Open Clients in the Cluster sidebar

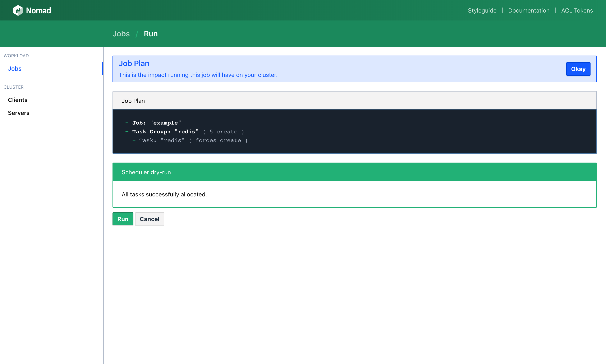tap(18, 100)
